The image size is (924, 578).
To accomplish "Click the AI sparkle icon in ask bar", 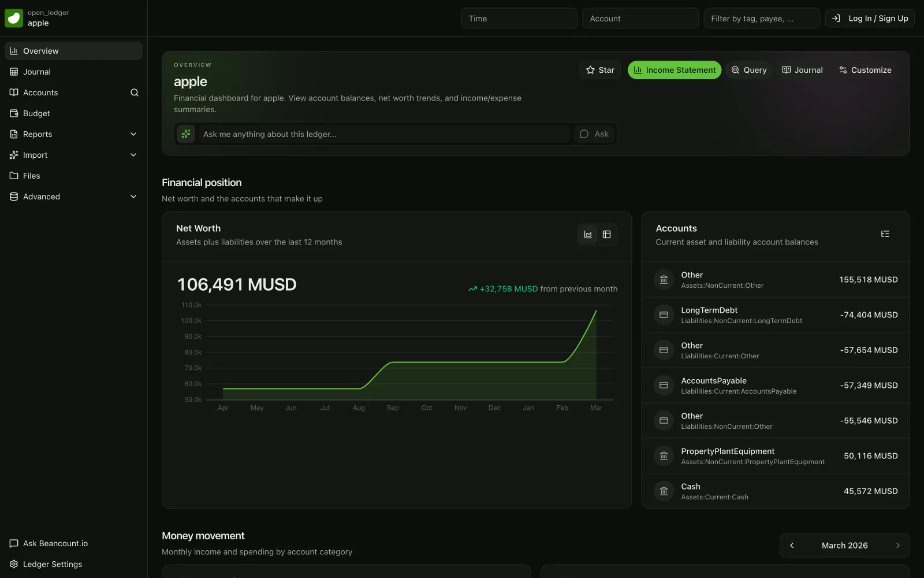I will [x=186, y=134].
